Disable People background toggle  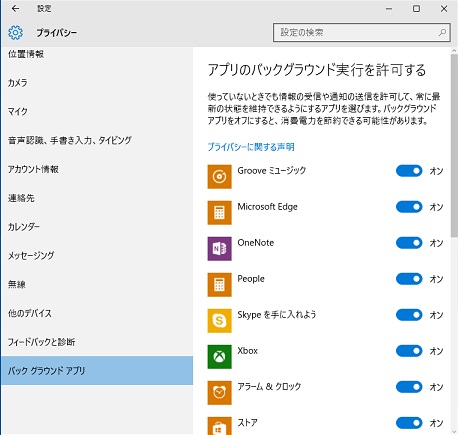click(409, 279)
